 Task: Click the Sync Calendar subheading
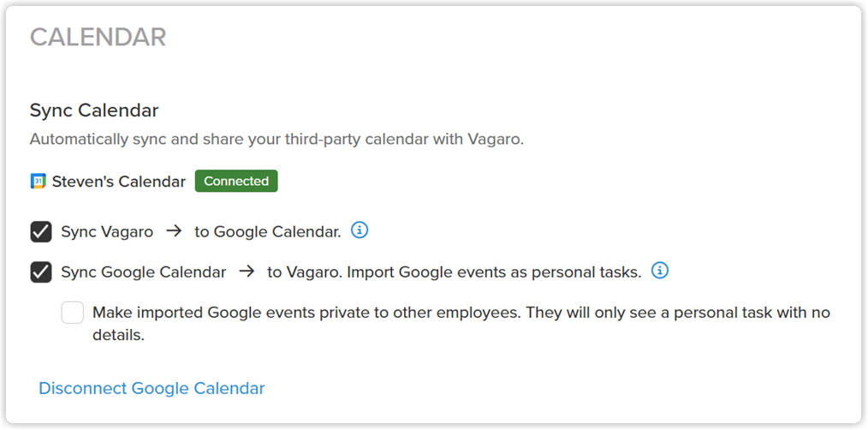tap(94, 110)
